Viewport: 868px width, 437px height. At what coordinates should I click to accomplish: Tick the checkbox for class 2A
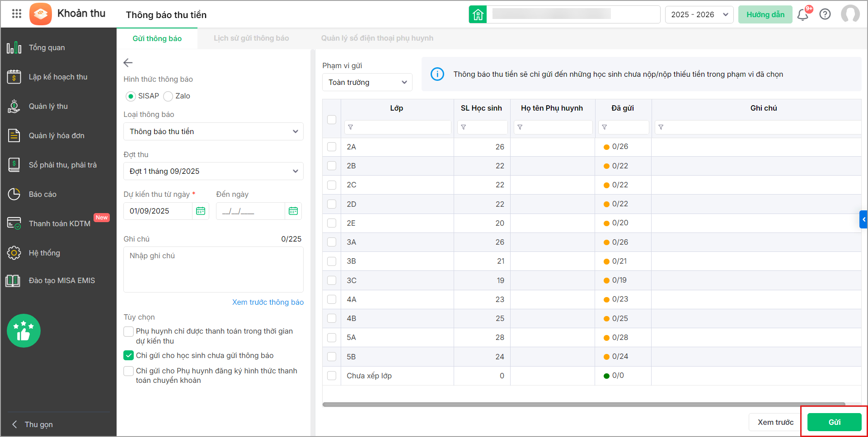[x=332, y=147]
